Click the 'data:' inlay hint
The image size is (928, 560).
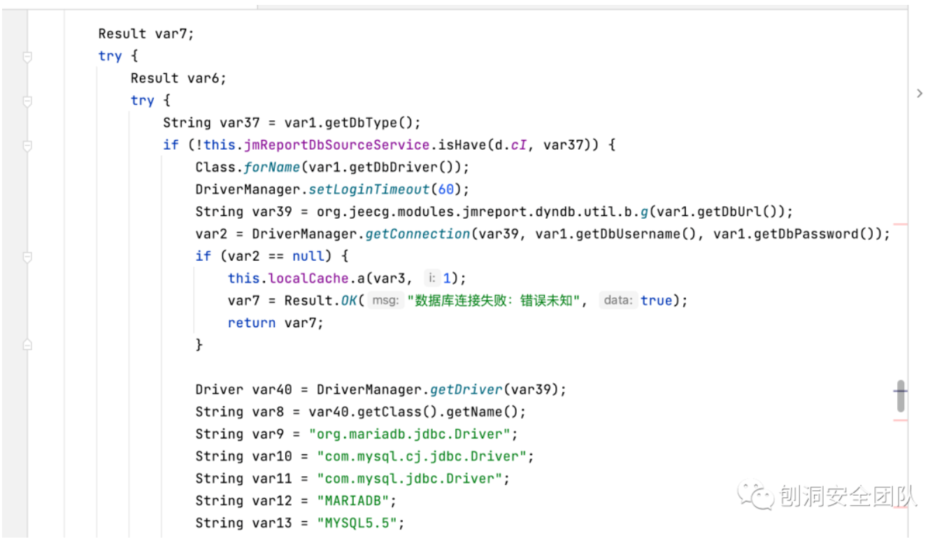click(618, 301)
